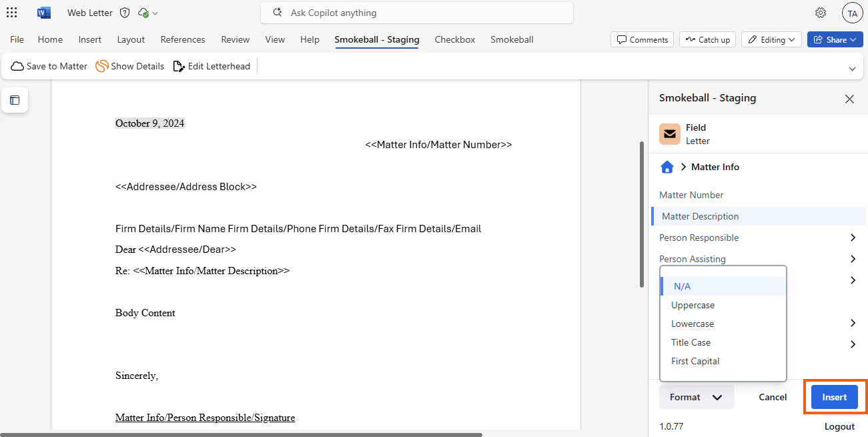Viewport: 868px width, 437px height.
Task: Click Edit Letterhead in the toolbar
Action: 211,66
